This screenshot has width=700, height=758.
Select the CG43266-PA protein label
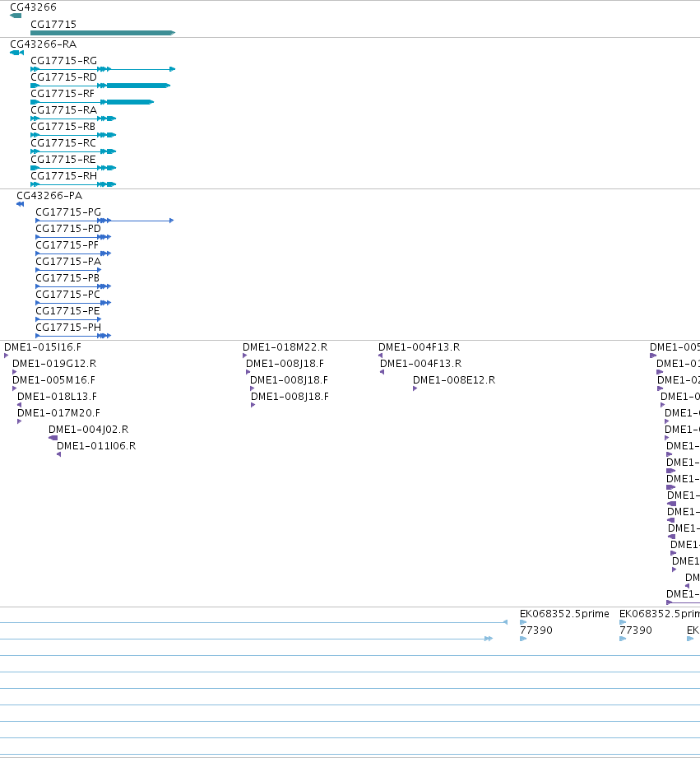(49, 195)
